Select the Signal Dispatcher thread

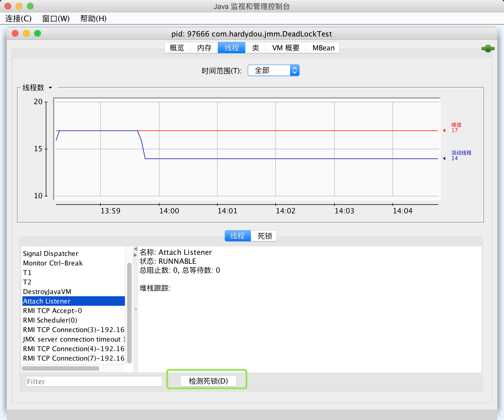tap(50, 253)
